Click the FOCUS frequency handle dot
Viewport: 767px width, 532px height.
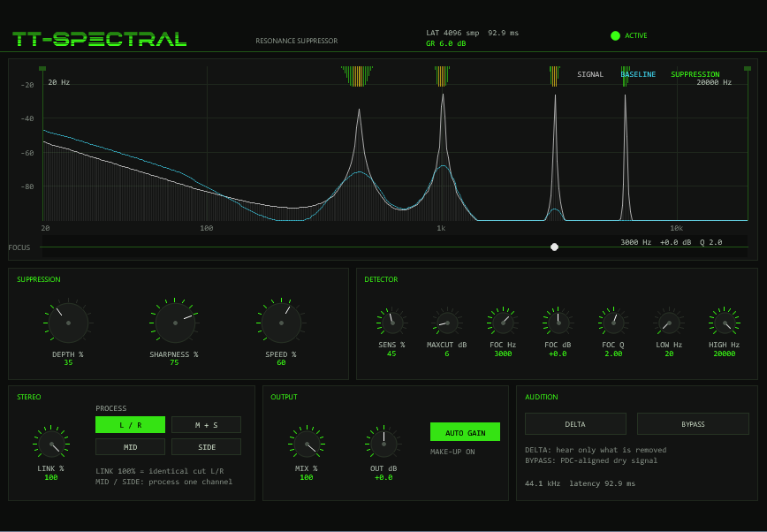point(554,247)
